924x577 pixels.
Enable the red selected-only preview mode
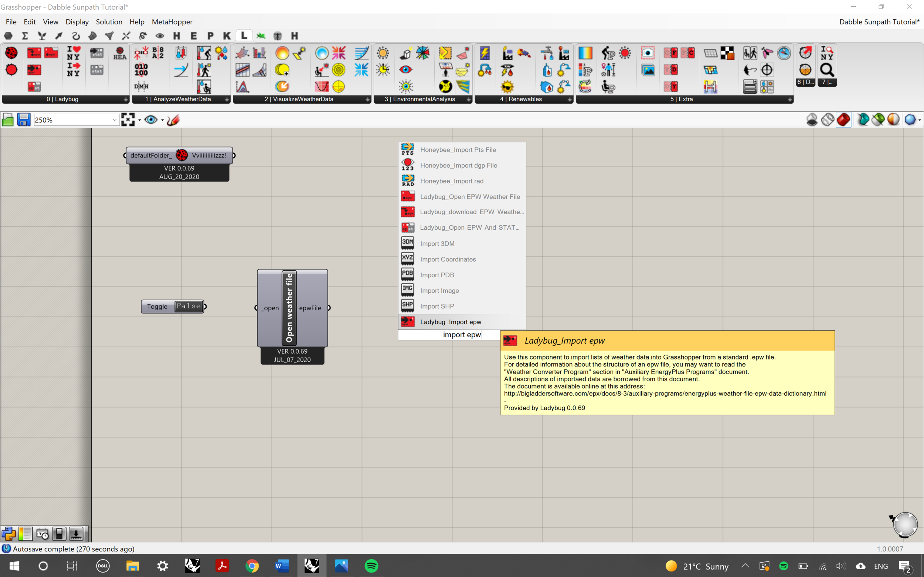843,120
